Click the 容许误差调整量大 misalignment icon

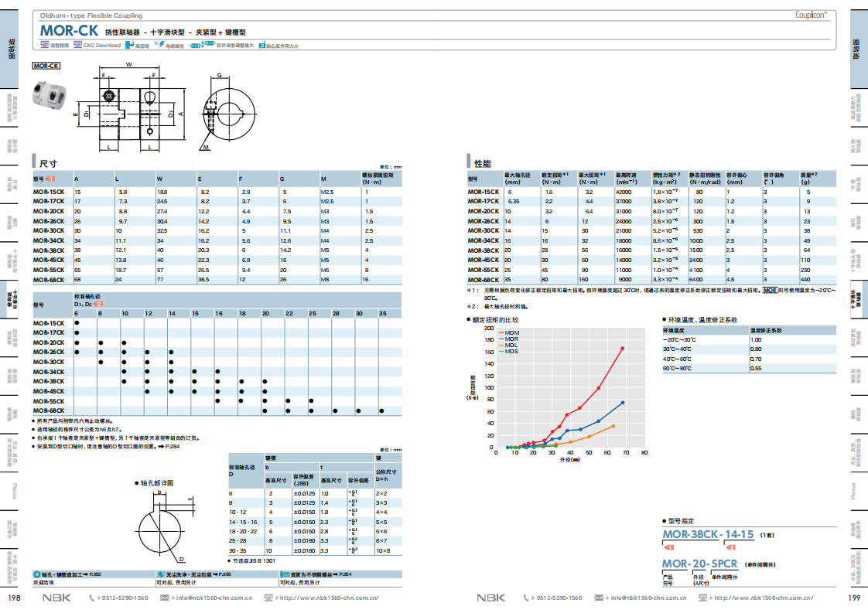pos(202,45)
